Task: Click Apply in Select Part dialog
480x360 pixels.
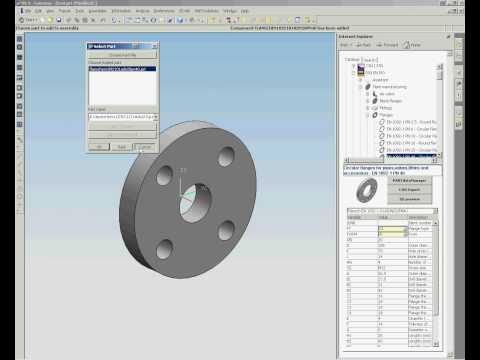Action: click(122, 147)
